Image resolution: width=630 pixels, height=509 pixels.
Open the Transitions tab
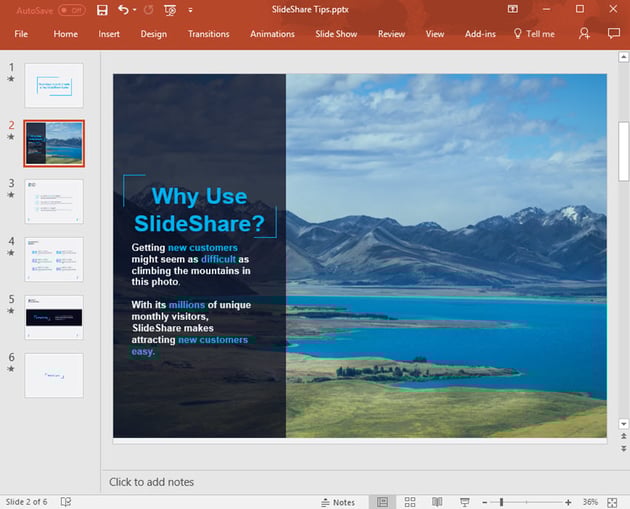209,34
